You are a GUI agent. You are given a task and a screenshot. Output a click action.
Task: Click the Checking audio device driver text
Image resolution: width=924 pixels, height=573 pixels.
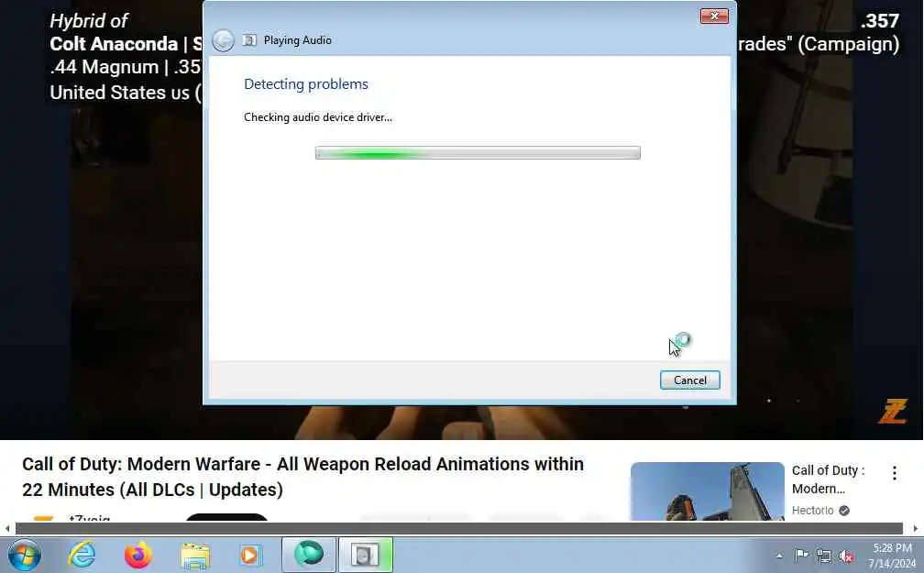(317, 117)
